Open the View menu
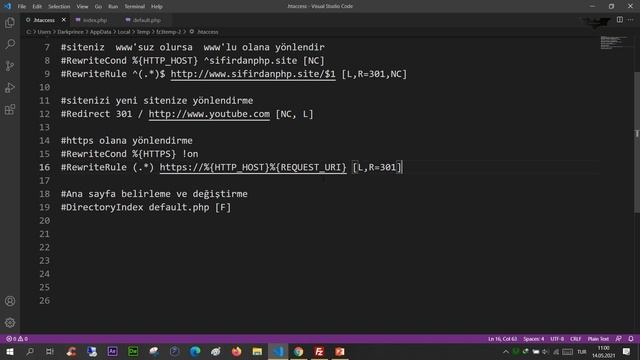The height and width of the screenshot is (360, 640). pyautogui.click(x=82, y=6)
